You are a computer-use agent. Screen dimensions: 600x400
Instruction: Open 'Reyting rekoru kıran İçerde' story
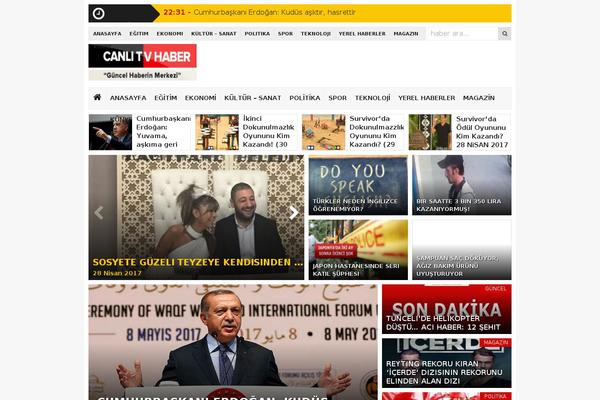point(447,363)
